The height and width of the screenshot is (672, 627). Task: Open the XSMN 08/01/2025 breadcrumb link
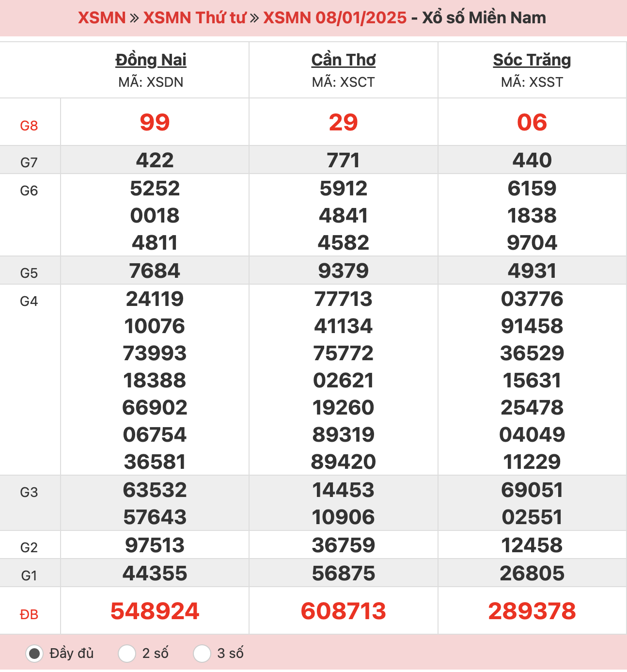(x=335, y=18)
